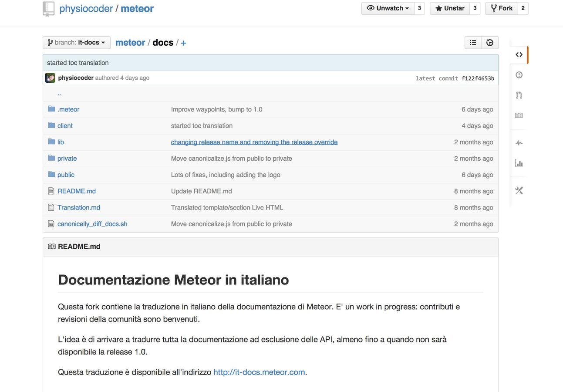Viewport: 563px width, 392px height.
Task: Click 'started toc translation' commit header
Action: [x=78, y=63]
